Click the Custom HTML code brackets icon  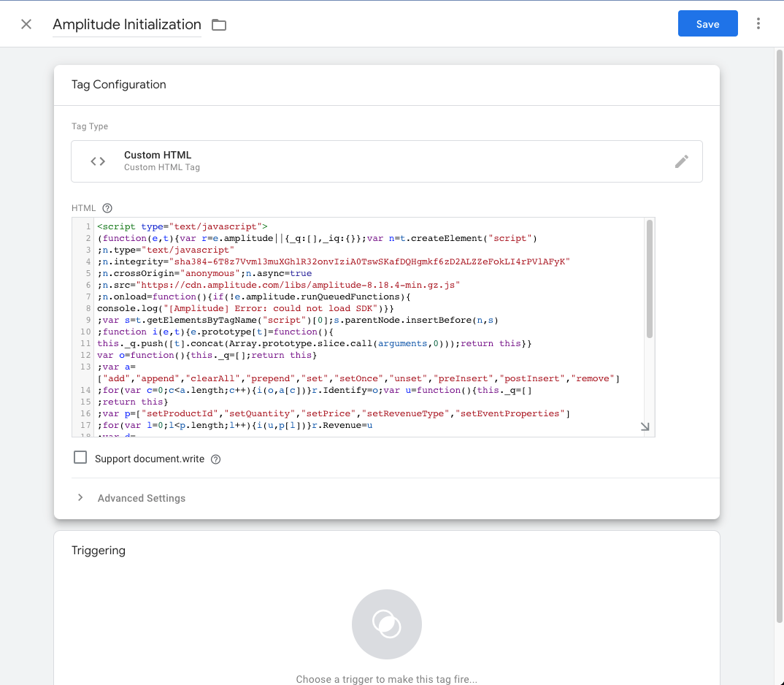click(x=98, y=161)
